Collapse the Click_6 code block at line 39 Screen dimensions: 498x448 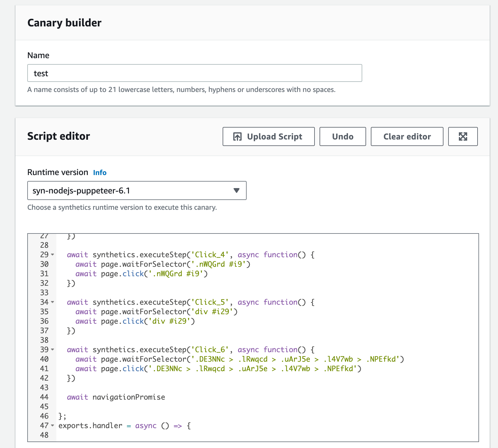click(x=52, y=349)
